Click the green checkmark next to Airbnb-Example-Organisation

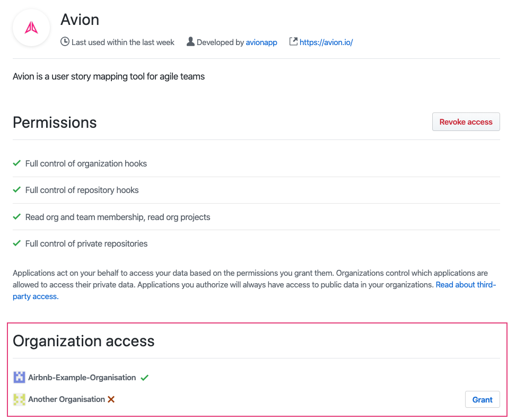tap(144, 378)
